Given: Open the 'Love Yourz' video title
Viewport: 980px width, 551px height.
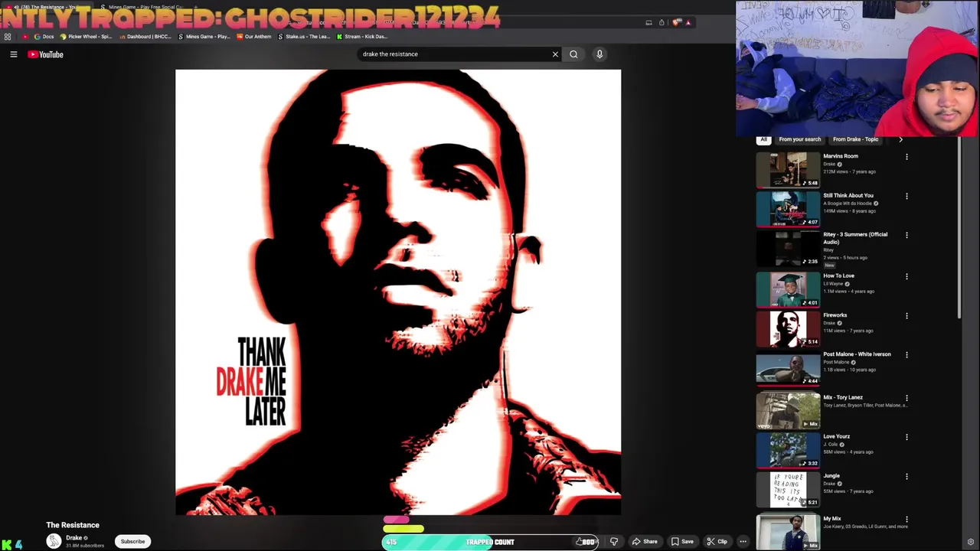Looking at the screenshot, I should click(x=836, y=436).
